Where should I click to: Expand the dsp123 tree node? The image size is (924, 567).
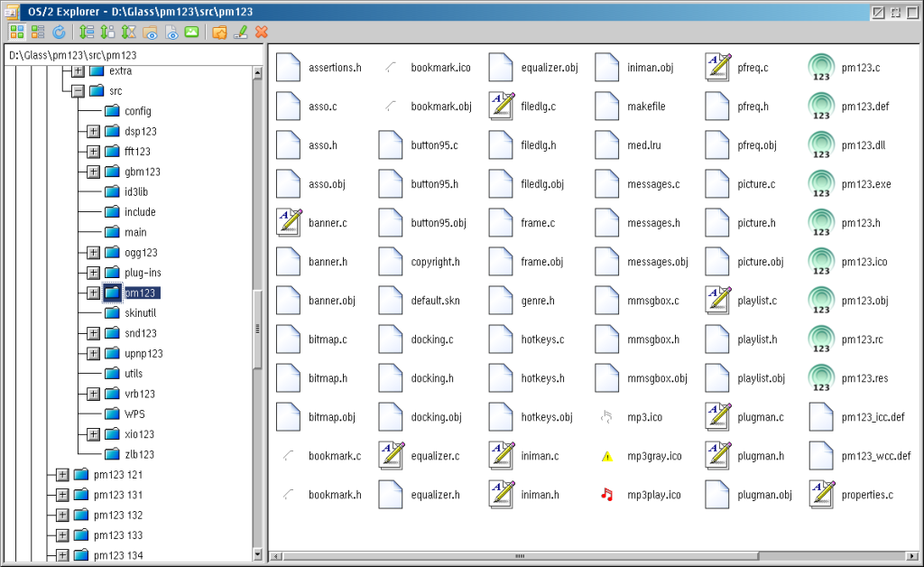[x=93, y=131]
